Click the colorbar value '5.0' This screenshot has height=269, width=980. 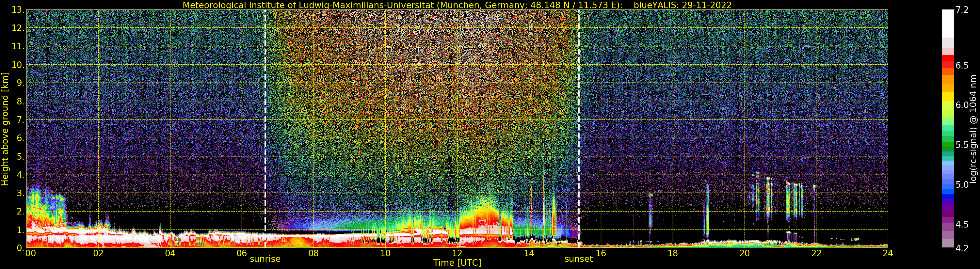[x=962, y=184]
